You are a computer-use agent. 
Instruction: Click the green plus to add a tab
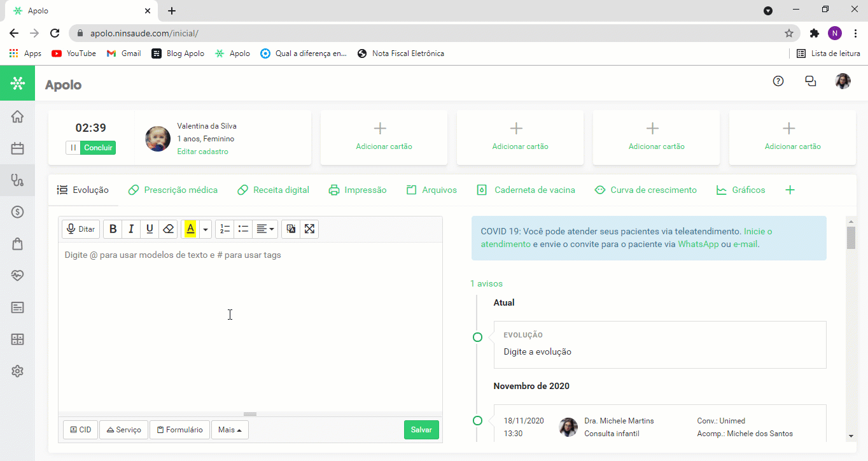[x=790, y=190]
